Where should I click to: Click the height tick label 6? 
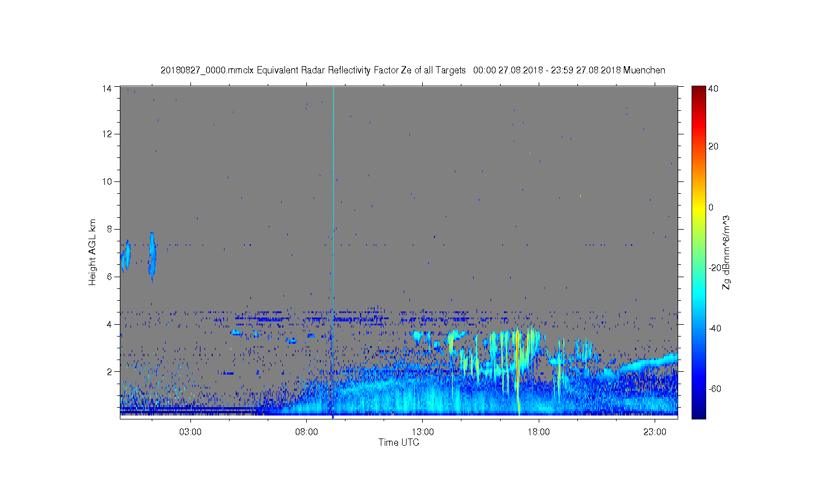(109, 277)
